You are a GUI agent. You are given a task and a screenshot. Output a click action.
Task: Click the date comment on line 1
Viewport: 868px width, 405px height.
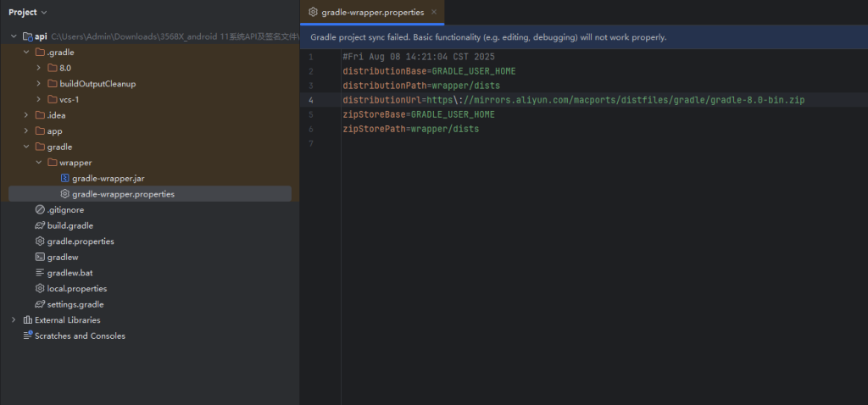[419, 57]
